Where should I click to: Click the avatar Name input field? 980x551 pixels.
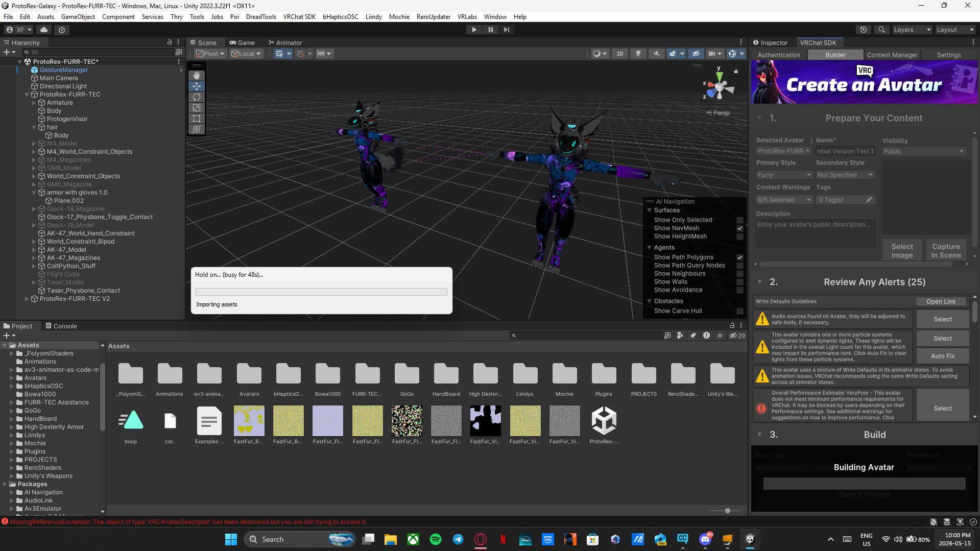[x=845, y=152]
